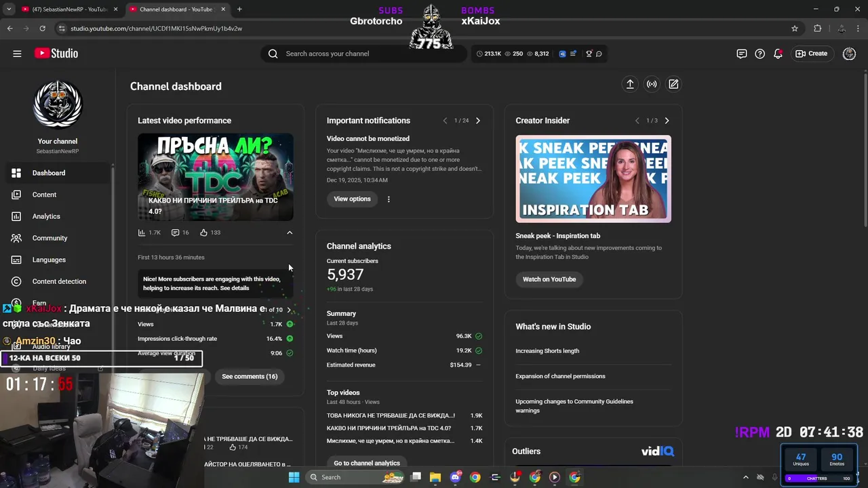Open Discord from the taskbar

tap(455, 477)
